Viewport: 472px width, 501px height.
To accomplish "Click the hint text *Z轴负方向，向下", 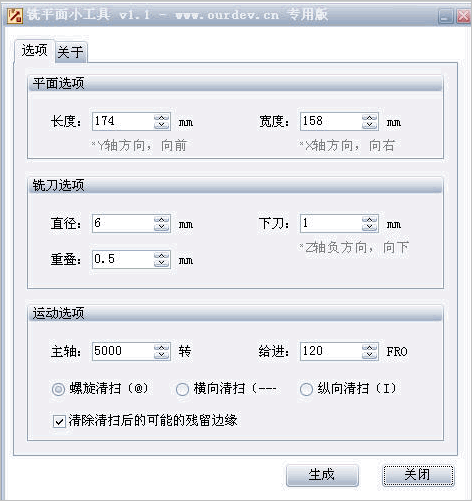I will point(354,248).
